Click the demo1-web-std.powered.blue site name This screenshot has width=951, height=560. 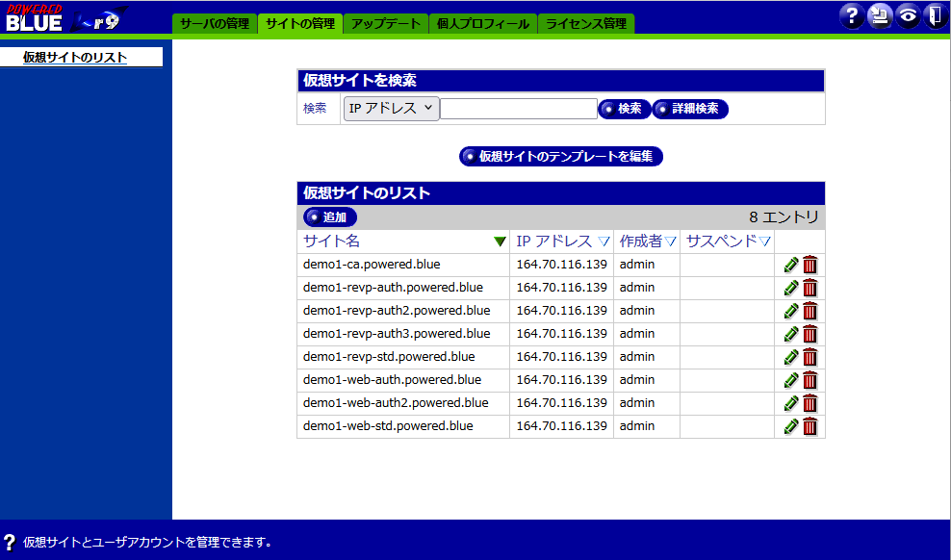click(388, 426)
